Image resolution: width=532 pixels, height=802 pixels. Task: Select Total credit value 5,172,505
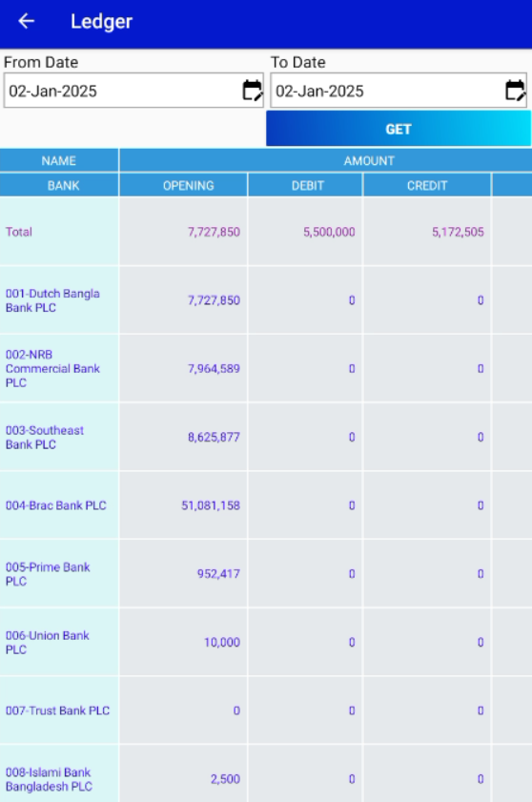tap(458, 232)
